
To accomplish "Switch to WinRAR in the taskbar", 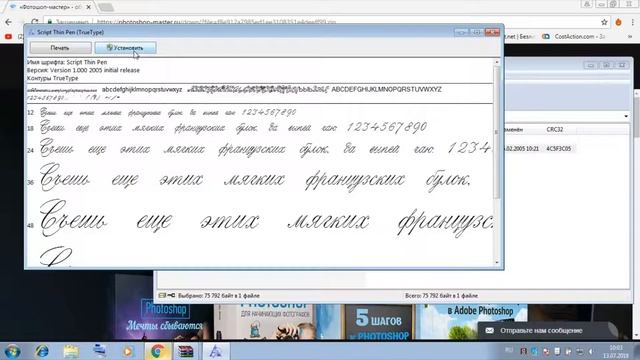I will coord(186,351).
